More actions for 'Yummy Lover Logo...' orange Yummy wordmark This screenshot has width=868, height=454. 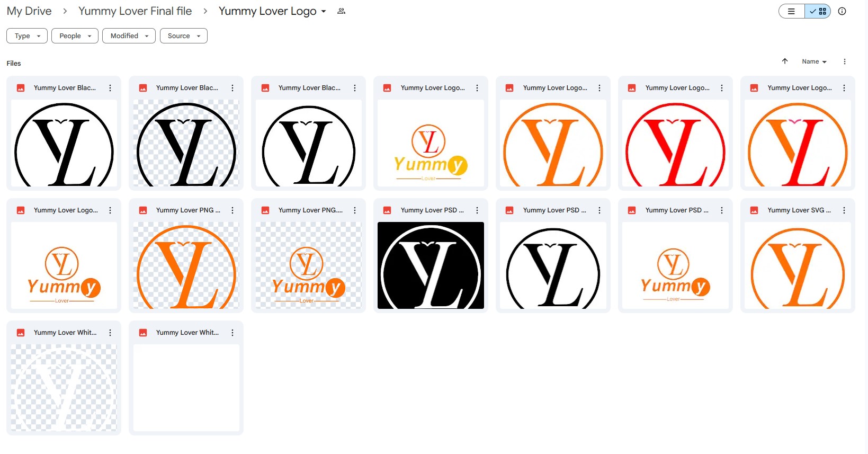pyautogui.click(x=110, y=210)
